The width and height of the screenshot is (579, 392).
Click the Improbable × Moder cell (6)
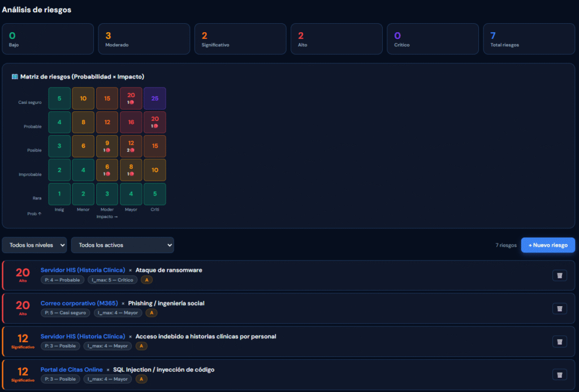point(107,170)
